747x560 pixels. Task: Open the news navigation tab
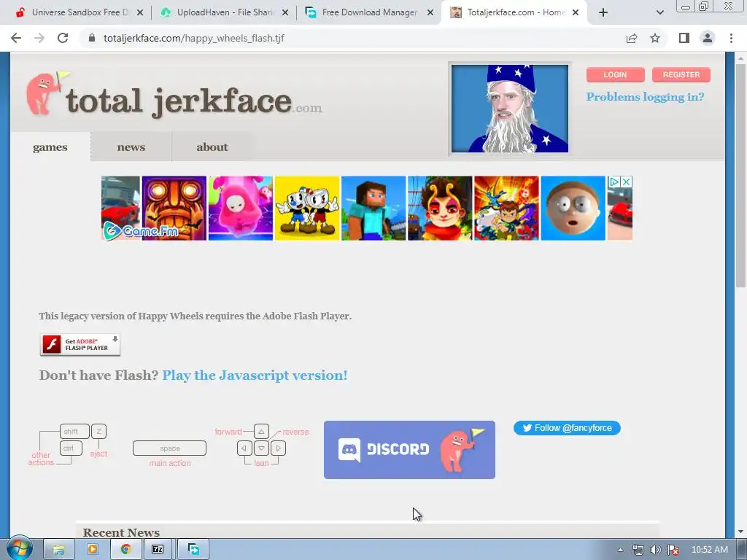click(x=131, y=147)
